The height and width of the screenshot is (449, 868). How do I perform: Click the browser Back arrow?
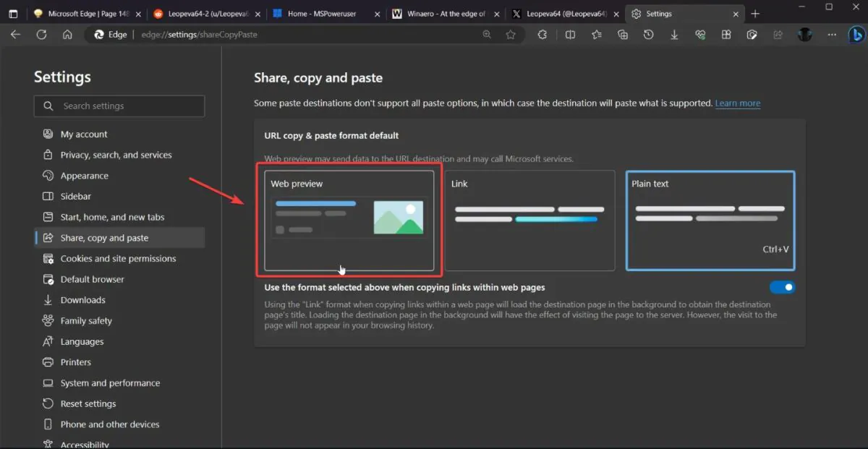pos(16,35)
